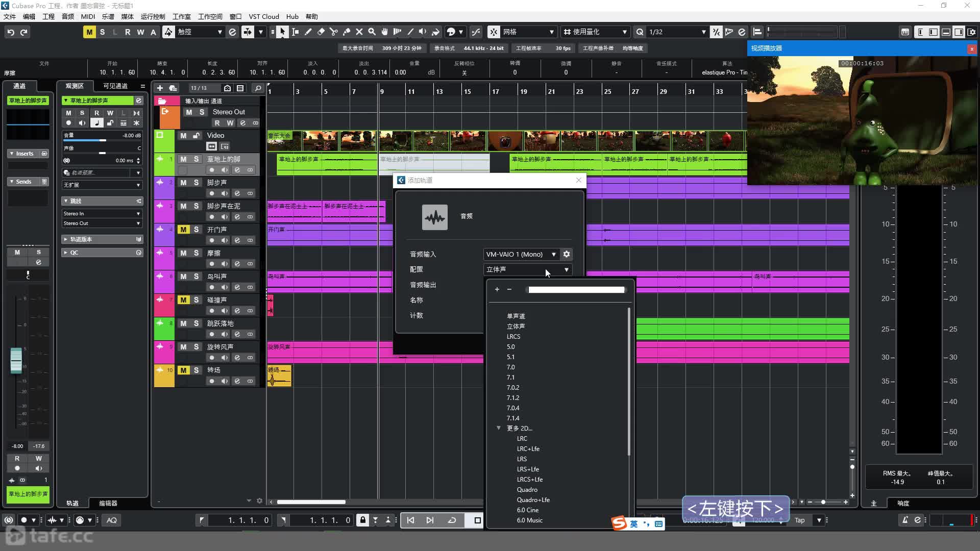
Task: Open the Setup Window Layout icon
Action: coord(971,32)
